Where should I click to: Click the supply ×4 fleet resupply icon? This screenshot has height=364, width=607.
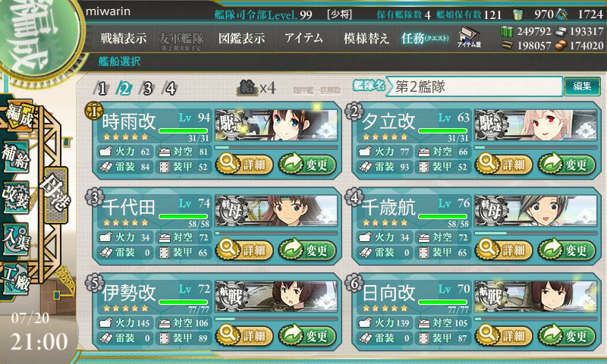[256, 89]
